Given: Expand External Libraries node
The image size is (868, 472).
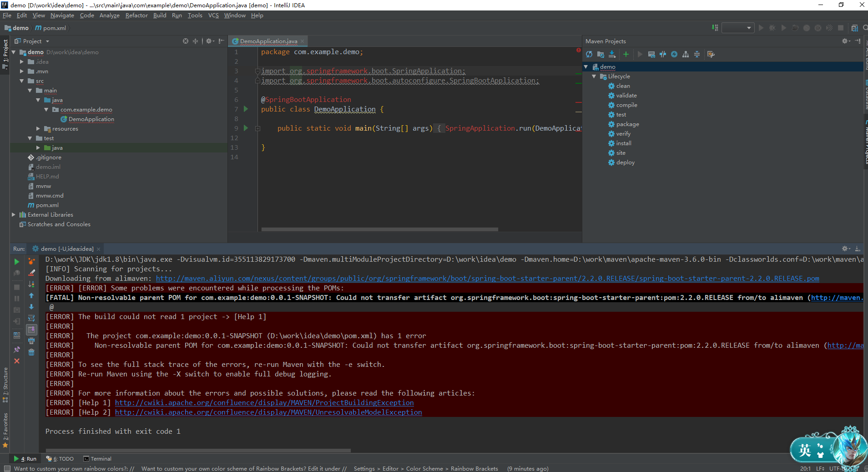Looking at the screenshot, I should pos(14,215).
